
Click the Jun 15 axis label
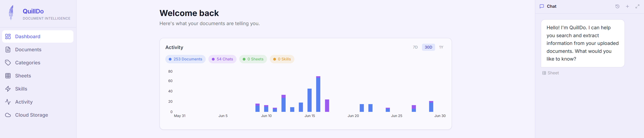click(x=309, y=116)
